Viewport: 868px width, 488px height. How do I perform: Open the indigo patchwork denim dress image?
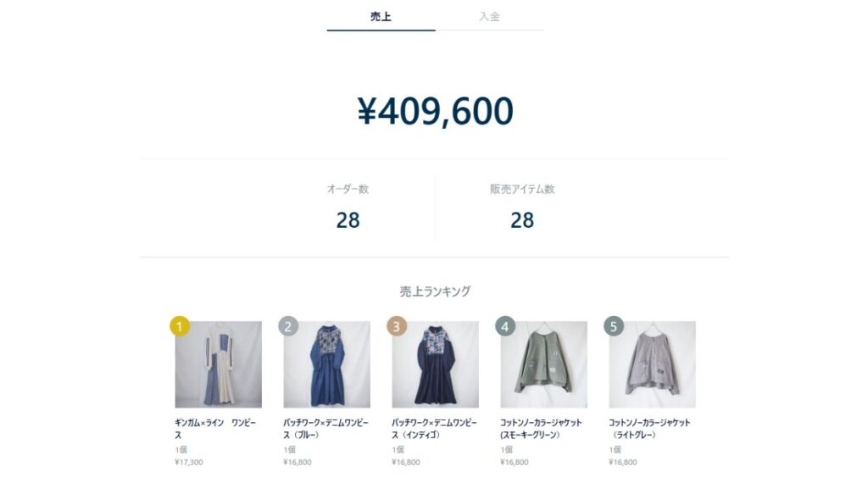pos(435,364)
